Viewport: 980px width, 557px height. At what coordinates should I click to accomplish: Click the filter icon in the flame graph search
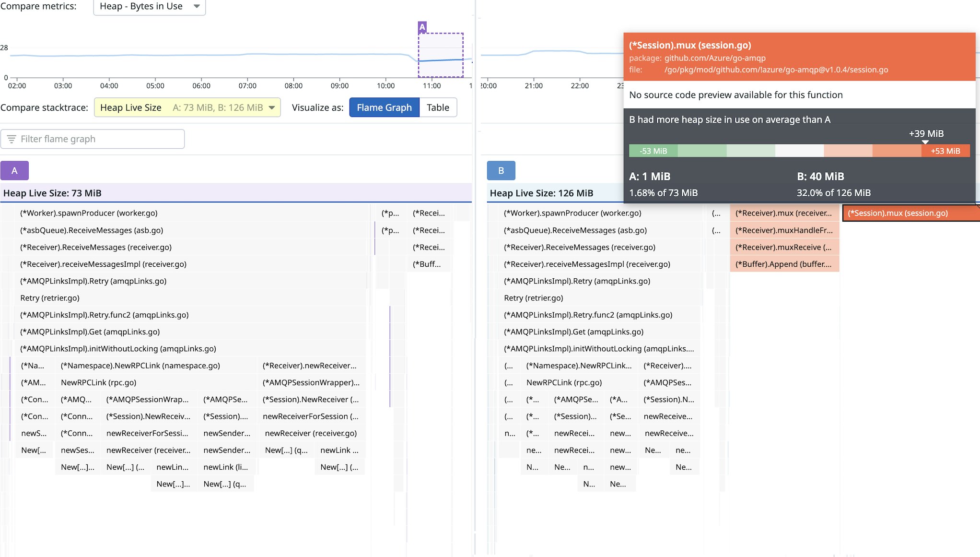click(x=12, y=139)
